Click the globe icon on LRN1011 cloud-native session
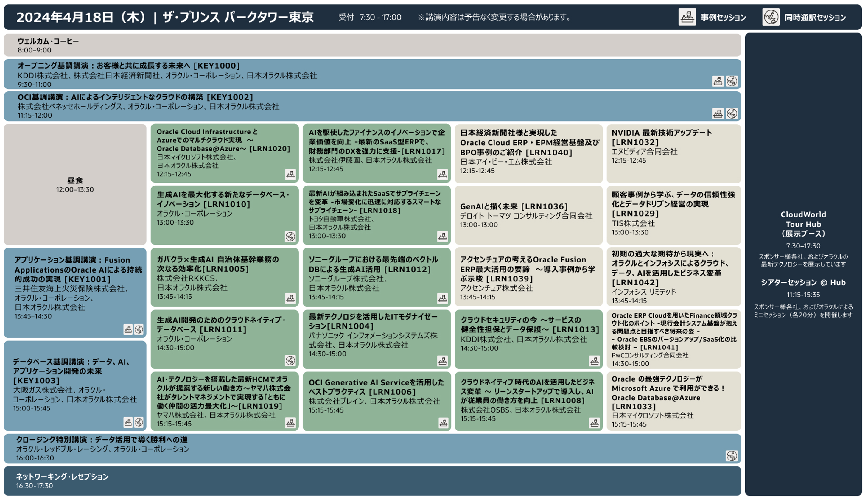 pos(290,362)
